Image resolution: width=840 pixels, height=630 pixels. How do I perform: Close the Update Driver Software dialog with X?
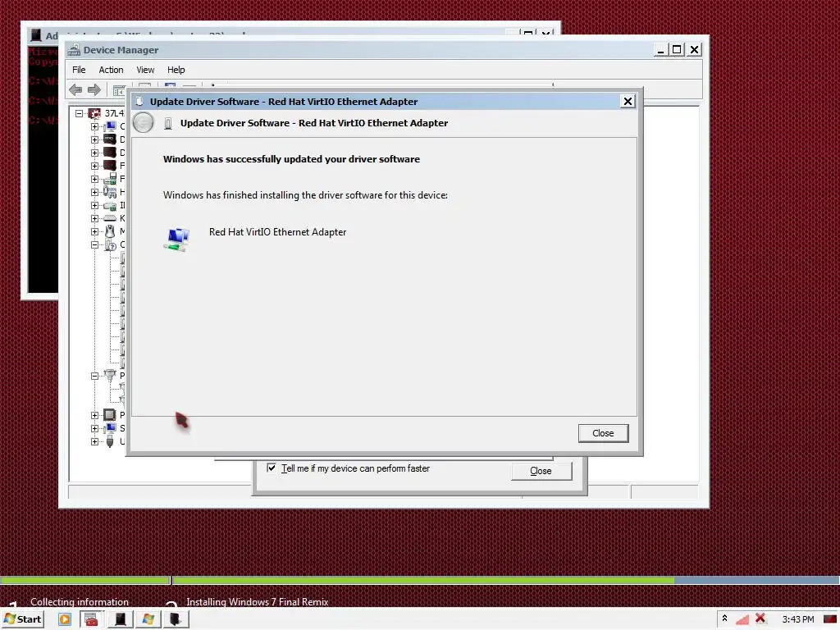coord(628,101)
